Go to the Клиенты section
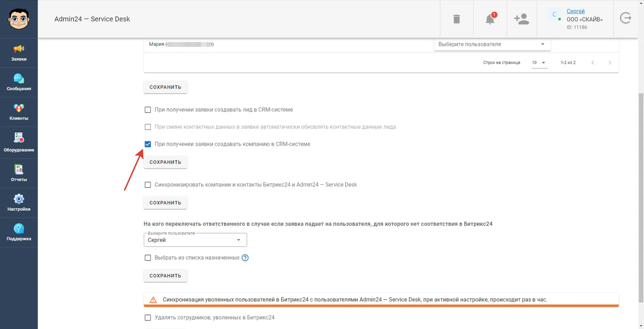The width and height of the screenshot is (644, 329). (19, 112)
